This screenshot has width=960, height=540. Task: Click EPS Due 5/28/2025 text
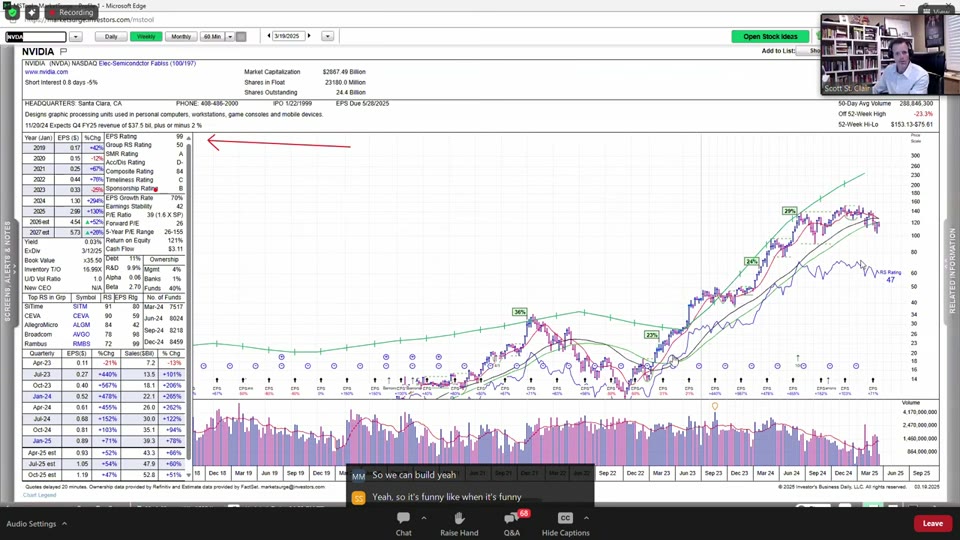pos(362,103)
